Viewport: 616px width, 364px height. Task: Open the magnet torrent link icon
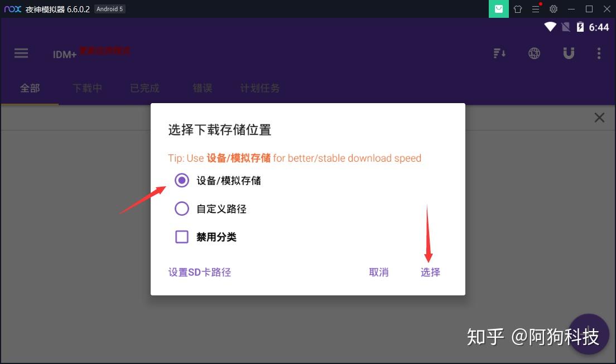coord(569,53)
